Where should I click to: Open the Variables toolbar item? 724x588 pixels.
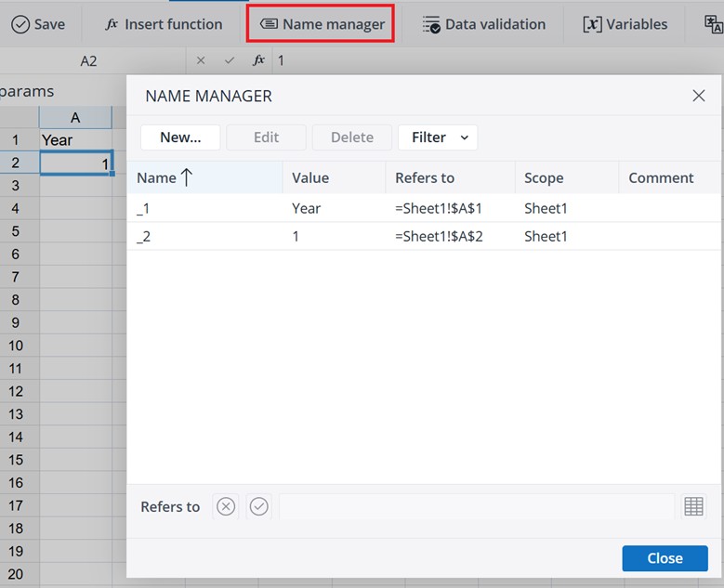(625, 24)
